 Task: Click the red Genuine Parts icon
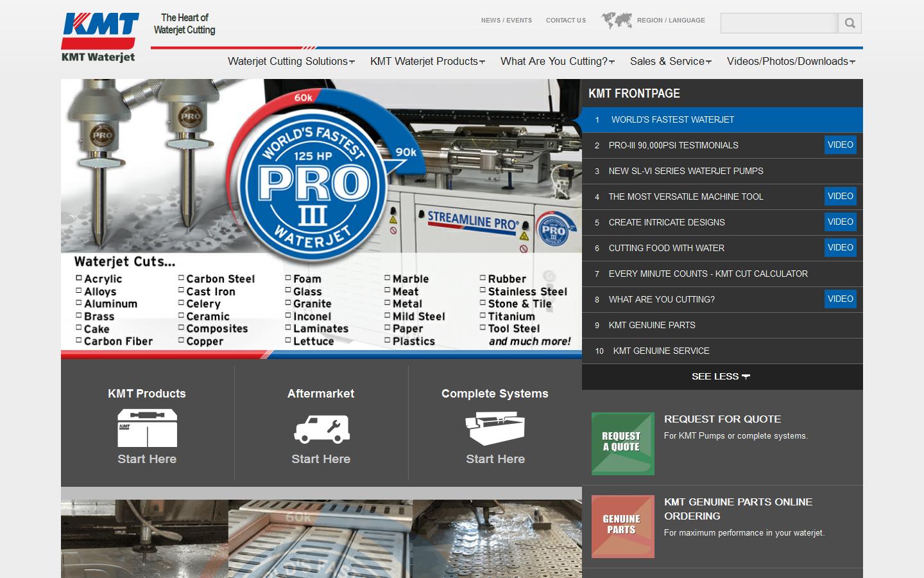(622, 526)
